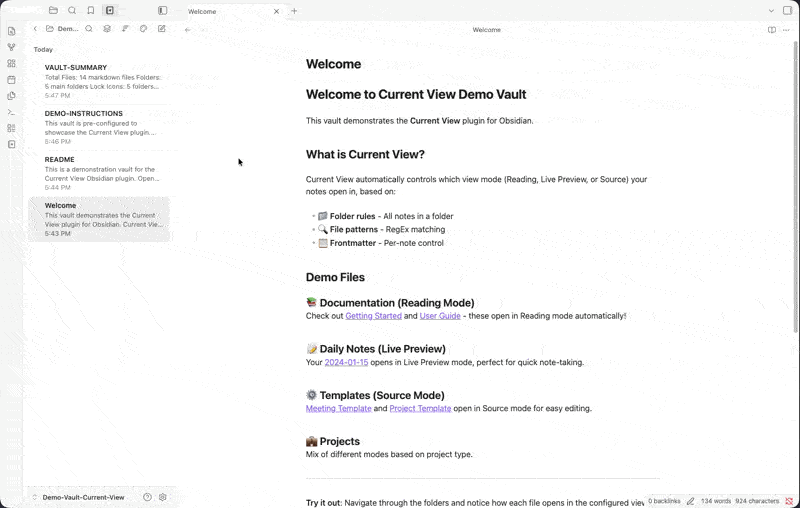Click the Today group header
Image resolution: width=800 pixels, height=508 pixels.
[x=43, y=49]
